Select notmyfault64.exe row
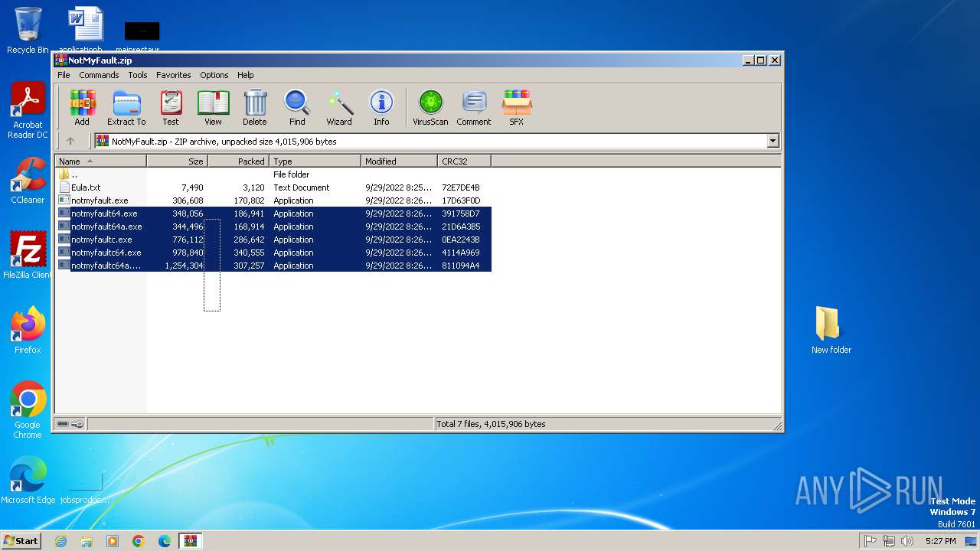 click(273, 214)
